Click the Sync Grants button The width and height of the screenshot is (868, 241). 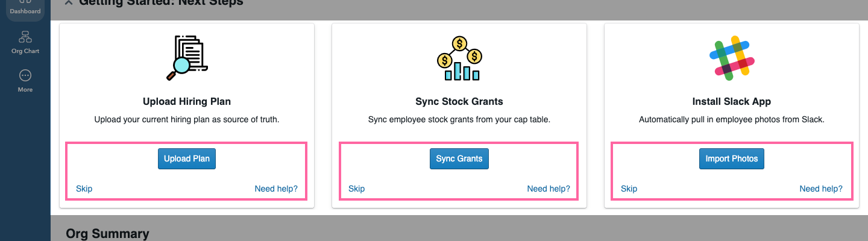pyautogui.click(x=459, y=159)
